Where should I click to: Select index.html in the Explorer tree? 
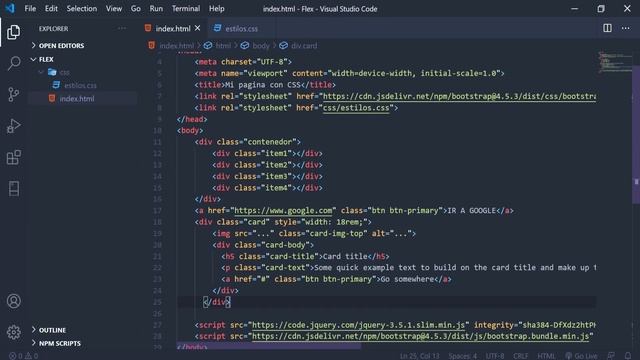(x=77, y=98)
